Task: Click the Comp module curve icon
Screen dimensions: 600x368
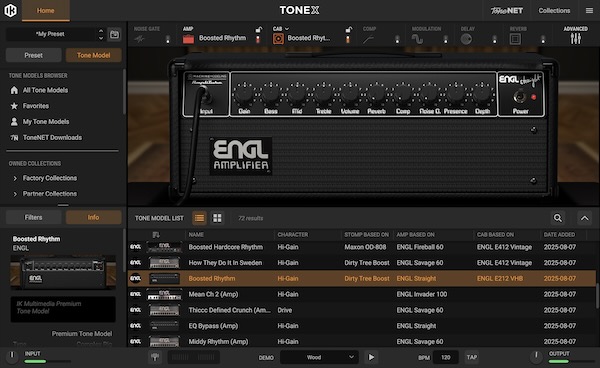Action: 368,39
